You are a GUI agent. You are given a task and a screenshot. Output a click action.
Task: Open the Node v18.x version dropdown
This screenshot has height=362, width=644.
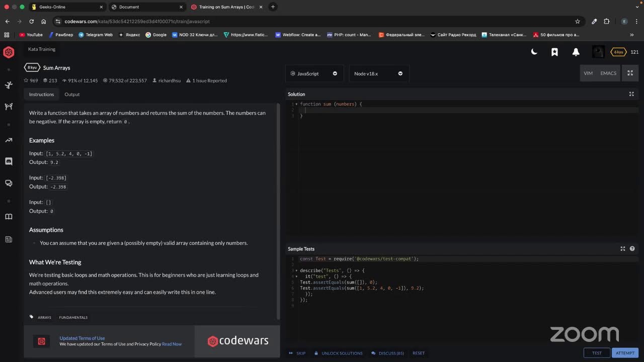[x=378, y=73]
